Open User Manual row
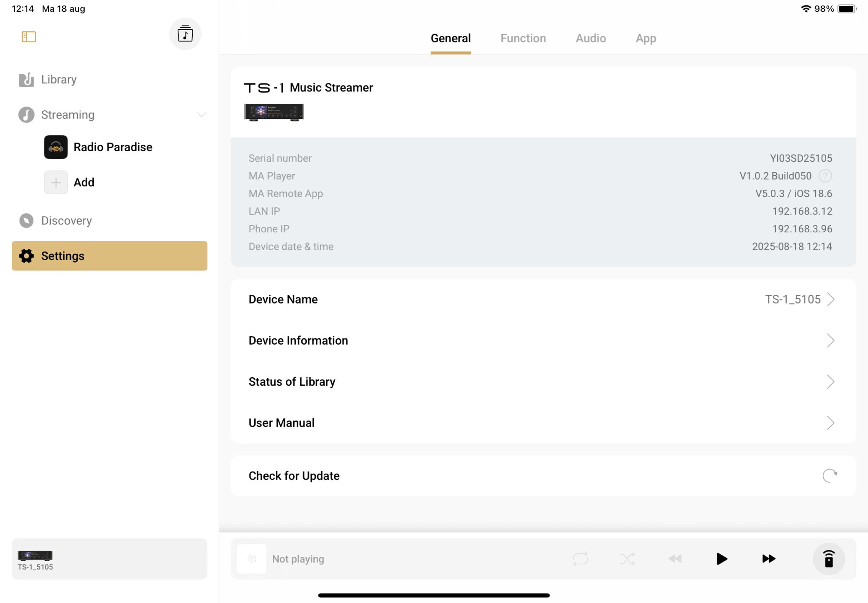The height and width of the screenshot is (603, 868). point(543,423)
